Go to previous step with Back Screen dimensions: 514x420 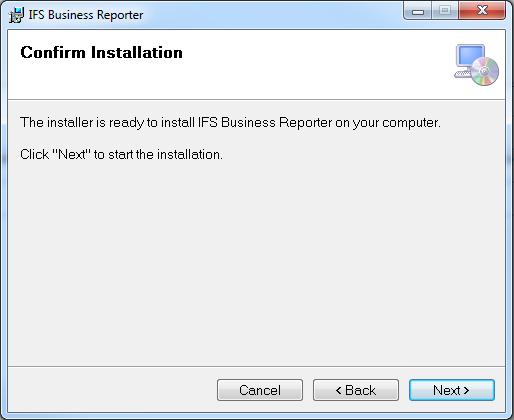[356, 390]
